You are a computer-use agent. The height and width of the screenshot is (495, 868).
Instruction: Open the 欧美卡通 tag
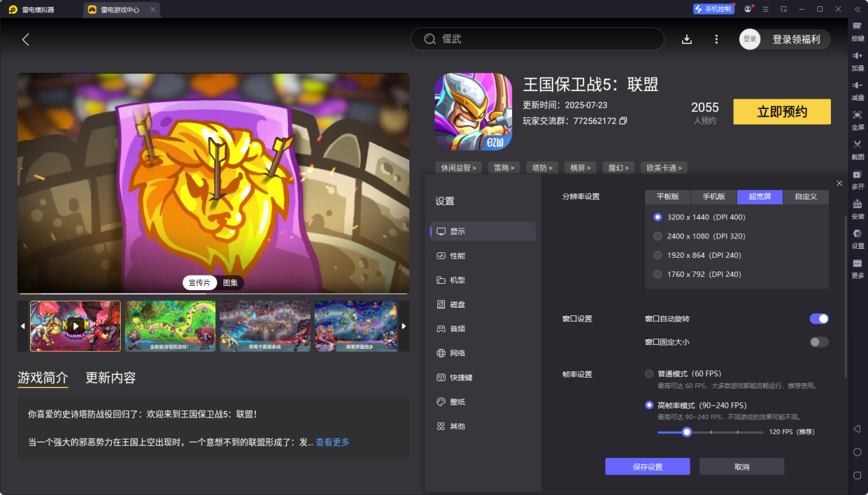tap(664, 167)
